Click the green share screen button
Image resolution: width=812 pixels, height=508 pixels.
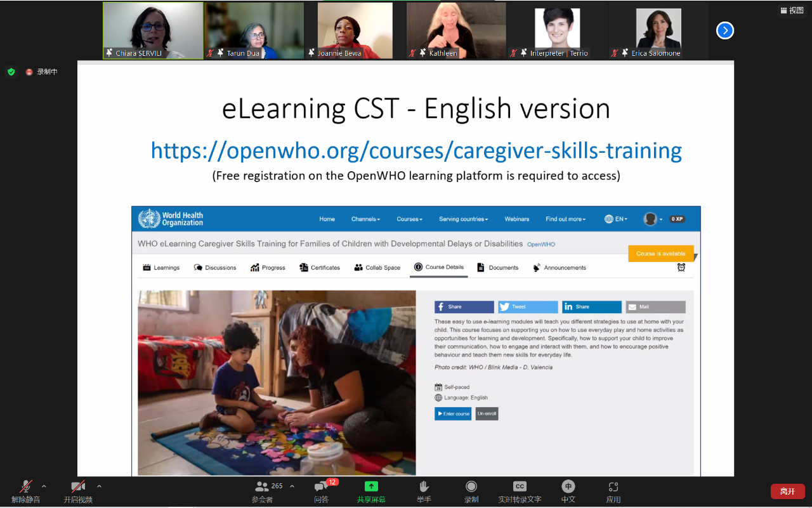[371, 486]
